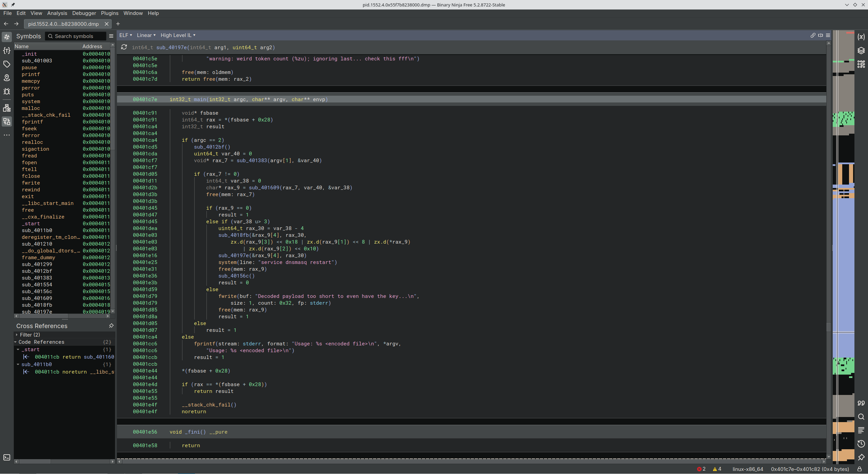Image resolution: width=868 pixels, height=474 pixels.
Task: Open the Debugger bug sidebar icon
Action: pos(7,91)
